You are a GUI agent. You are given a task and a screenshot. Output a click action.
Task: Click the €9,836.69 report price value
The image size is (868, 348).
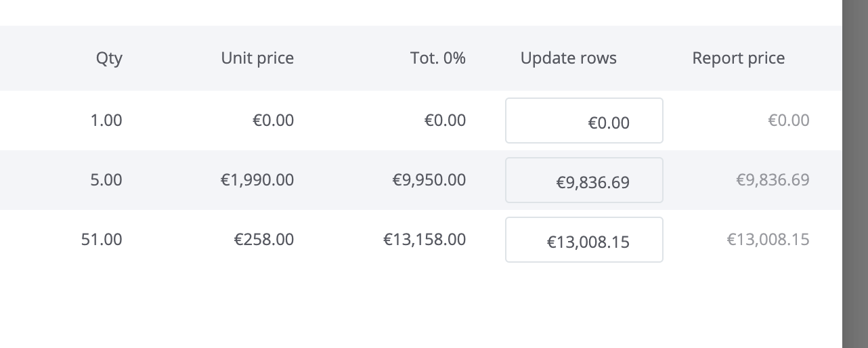click(773, 180)
